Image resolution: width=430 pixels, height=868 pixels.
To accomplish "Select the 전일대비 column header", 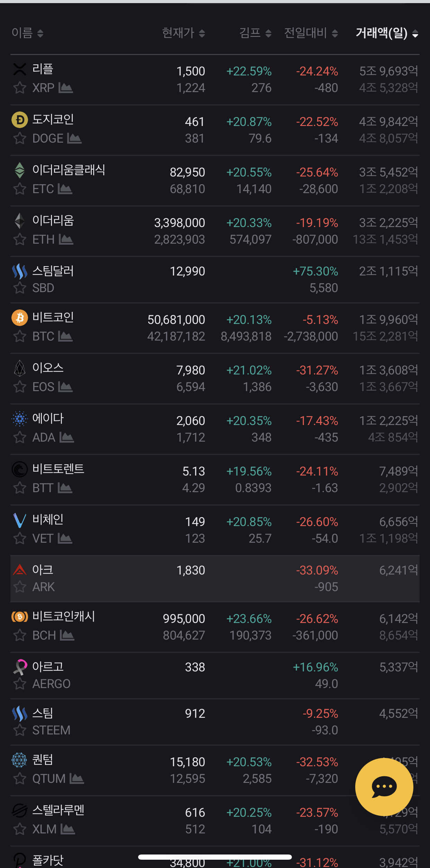I will click(311, 33).
